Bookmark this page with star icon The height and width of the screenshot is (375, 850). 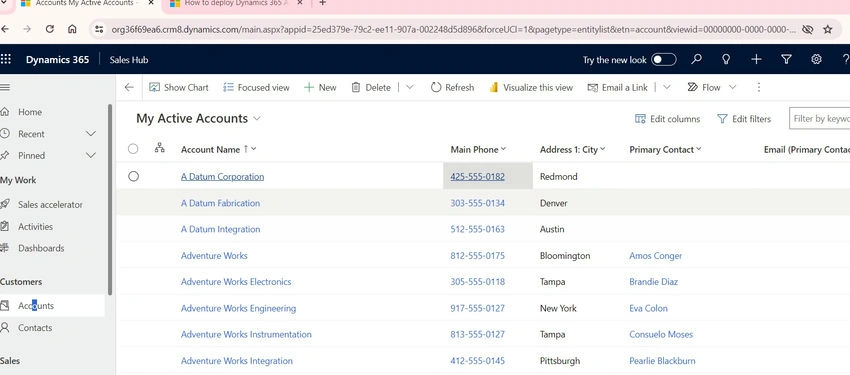coord(827,29)
